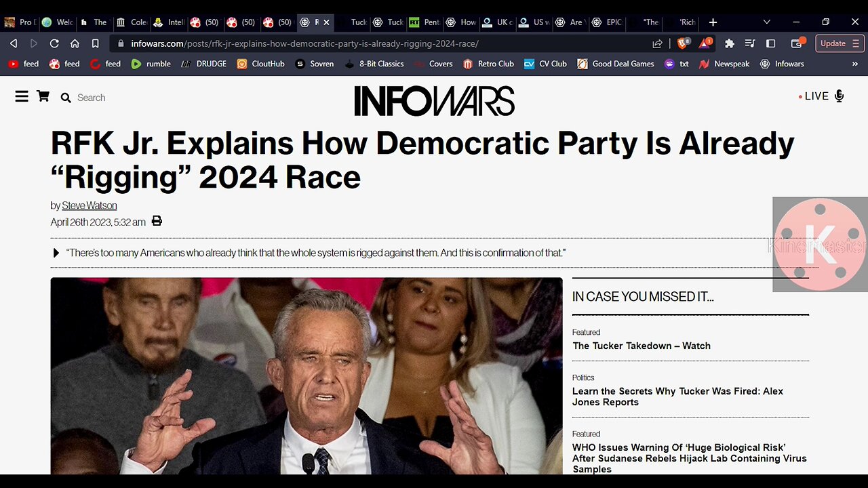Viewport: 868px width, 488px height.
Task: Click the padlock site security icon
Action: [121, 43]
